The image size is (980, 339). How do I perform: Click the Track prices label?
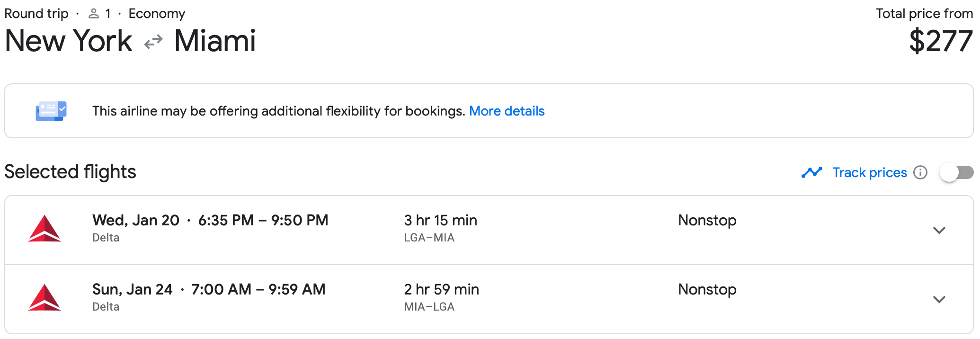pyautogui.click(x=869, y=172)
